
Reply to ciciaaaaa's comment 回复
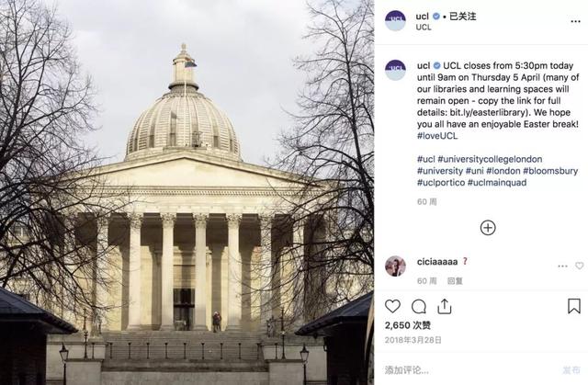pos(455,281)
